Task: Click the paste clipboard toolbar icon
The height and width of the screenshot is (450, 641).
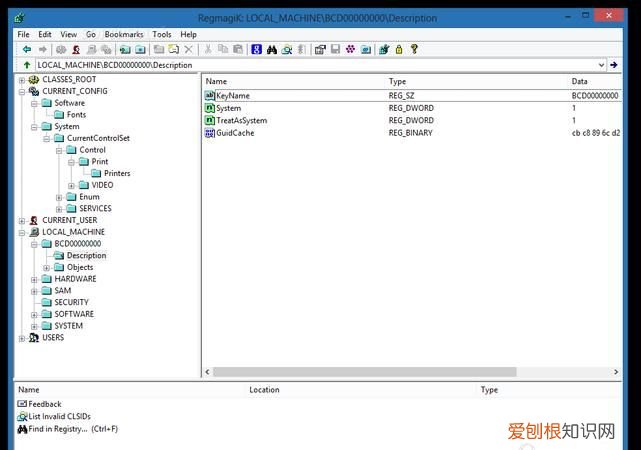Action: (x=238, y=49)
